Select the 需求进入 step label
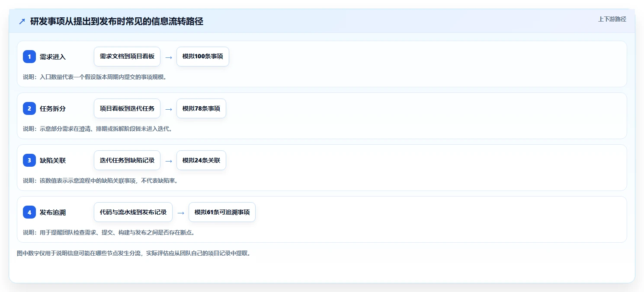The height and width of the screenshot is (292, 644). pyautogui.click(x=53, y=57)
